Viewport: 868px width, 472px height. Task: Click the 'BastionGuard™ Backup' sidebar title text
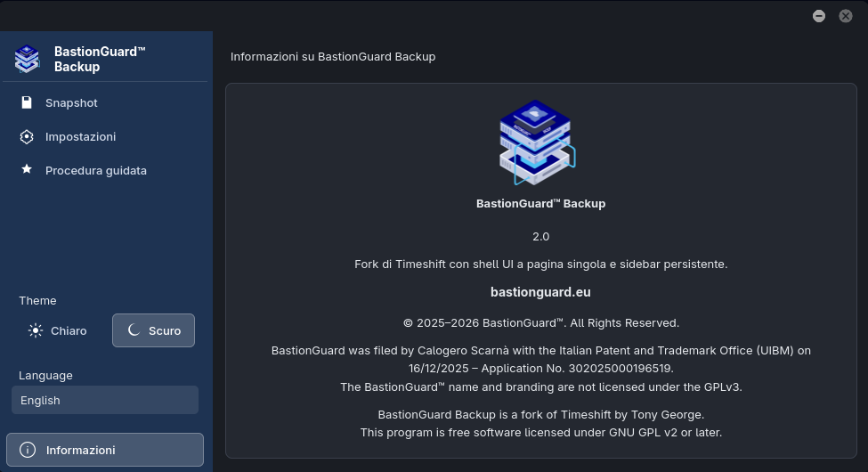pos(100,60)
